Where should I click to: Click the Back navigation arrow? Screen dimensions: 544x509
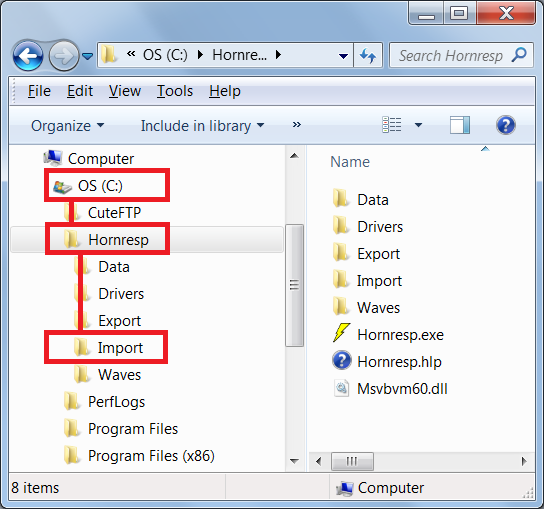pos(28,56)
